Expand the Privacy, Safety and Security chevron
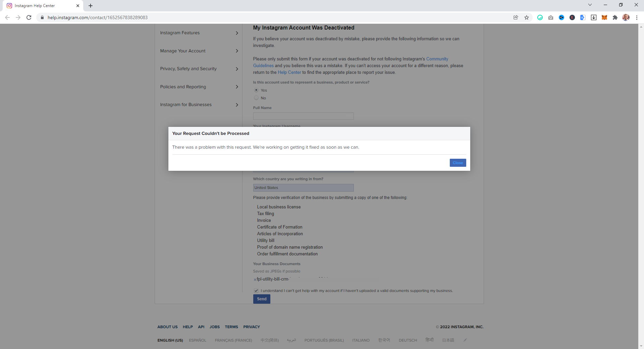 click(237, 69)
